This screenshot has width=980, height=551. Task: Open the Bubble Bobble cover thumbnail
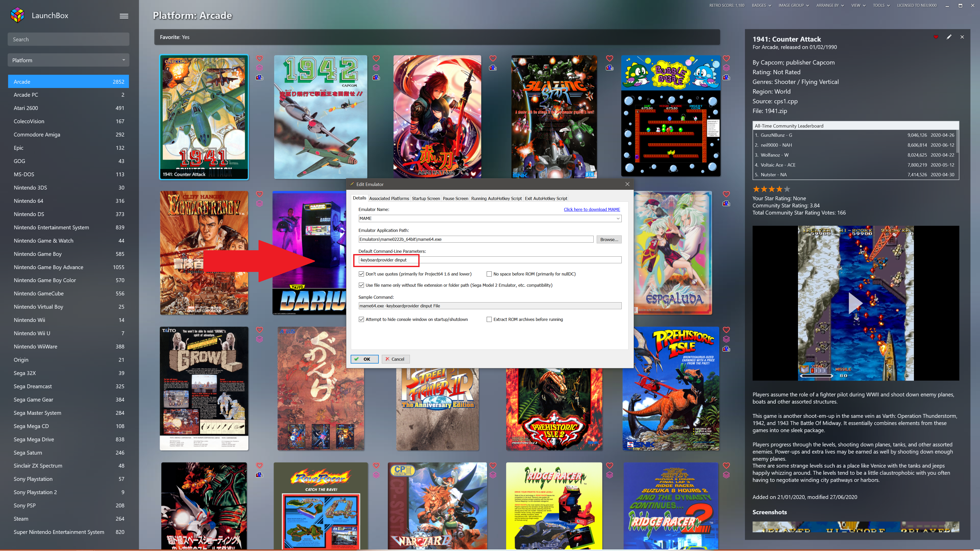tap(671, 116)
